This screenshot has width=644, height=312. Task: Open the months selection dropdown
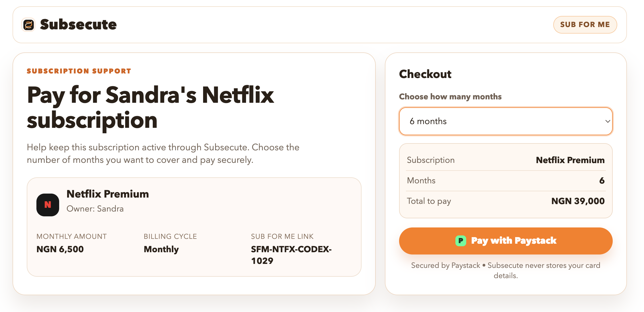(x=505, y=121)
